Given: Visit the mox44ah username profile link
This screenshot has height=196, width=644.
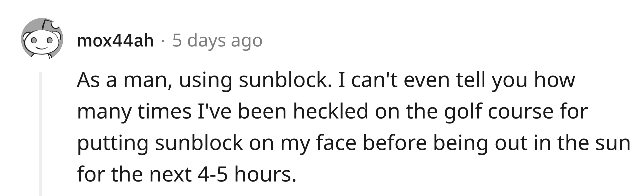Looking at the screenshot, I should 115,41.
